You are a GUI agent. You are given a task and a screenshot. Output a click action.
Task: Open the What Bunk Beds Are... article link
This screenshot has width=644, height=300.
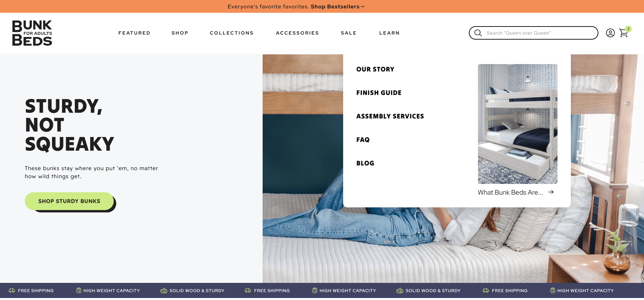pos(510,192)
